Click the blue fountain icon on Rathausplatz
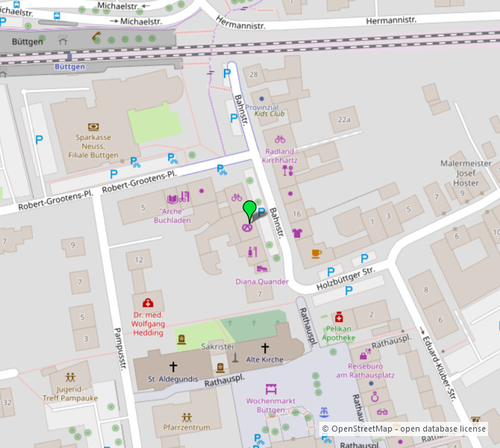 (324, 411)
